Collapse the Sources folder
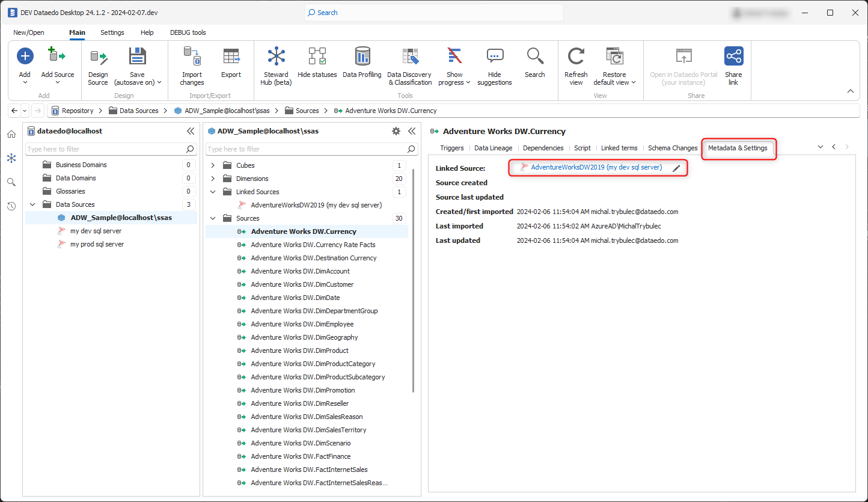 pyautogui.click(x=213, y=218)
